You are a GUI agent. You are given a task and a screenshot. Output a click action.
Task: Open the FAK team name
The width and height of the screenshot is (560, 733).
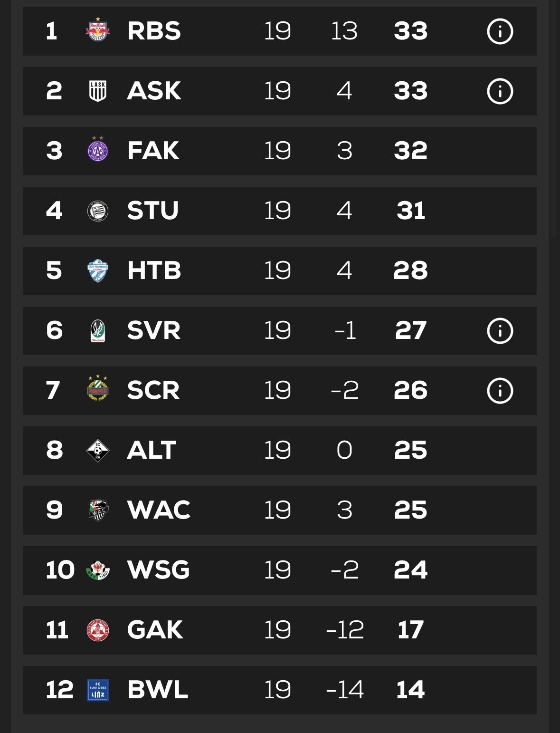(153, 151)
